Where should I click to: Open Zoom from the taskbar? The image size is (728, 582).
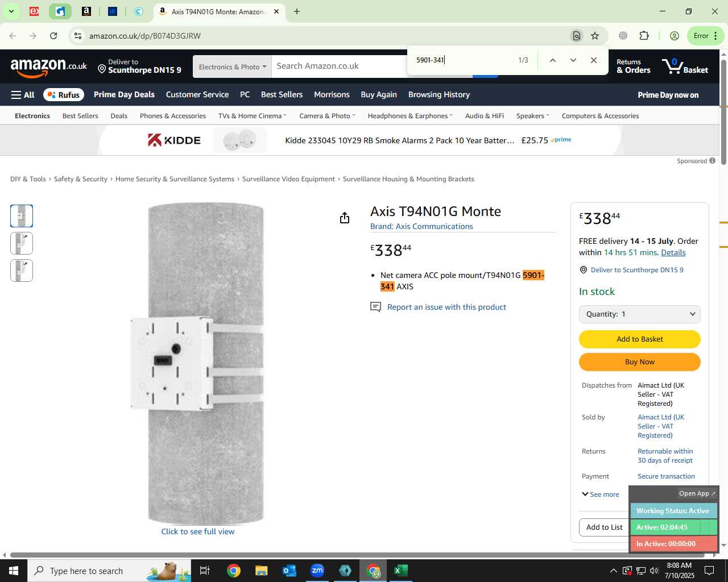(x=317, y=571)
